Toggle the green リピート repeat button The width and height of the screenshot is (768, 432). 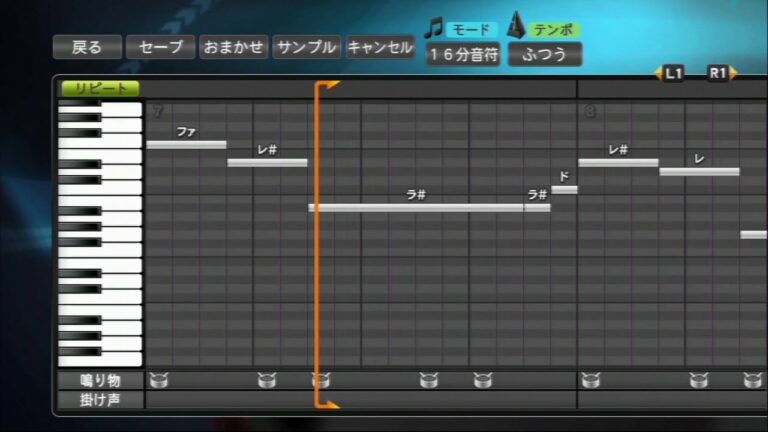[100, 88]
